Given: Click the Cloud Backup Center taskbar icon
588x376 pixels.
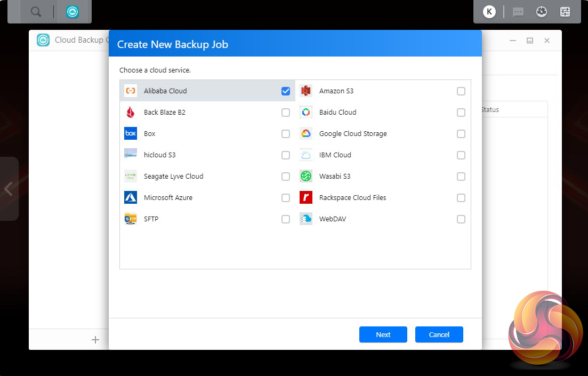Looking at the screenshot, I should point(73,12).
